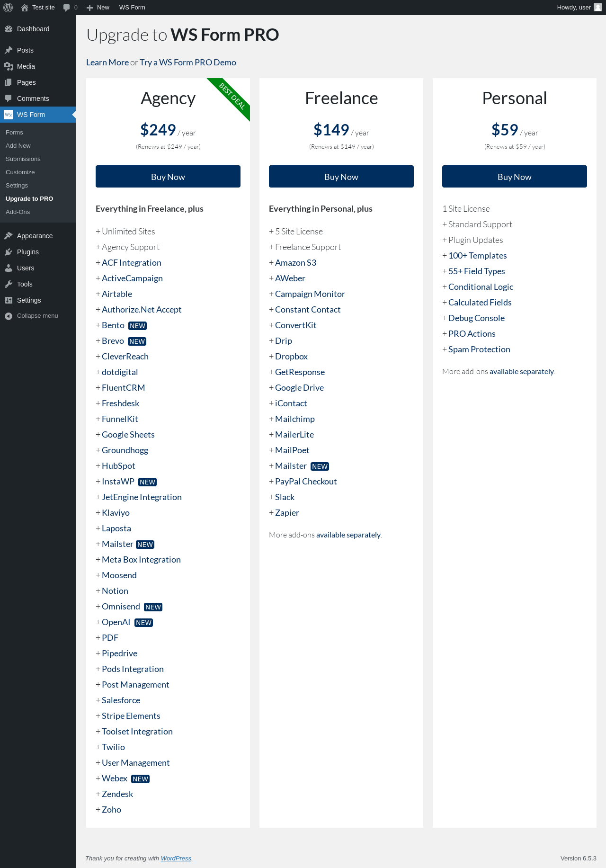Viewport: 606px width, 868px height.
Task: Open the Submissions submenu item
Action: [x=23, y=159]
